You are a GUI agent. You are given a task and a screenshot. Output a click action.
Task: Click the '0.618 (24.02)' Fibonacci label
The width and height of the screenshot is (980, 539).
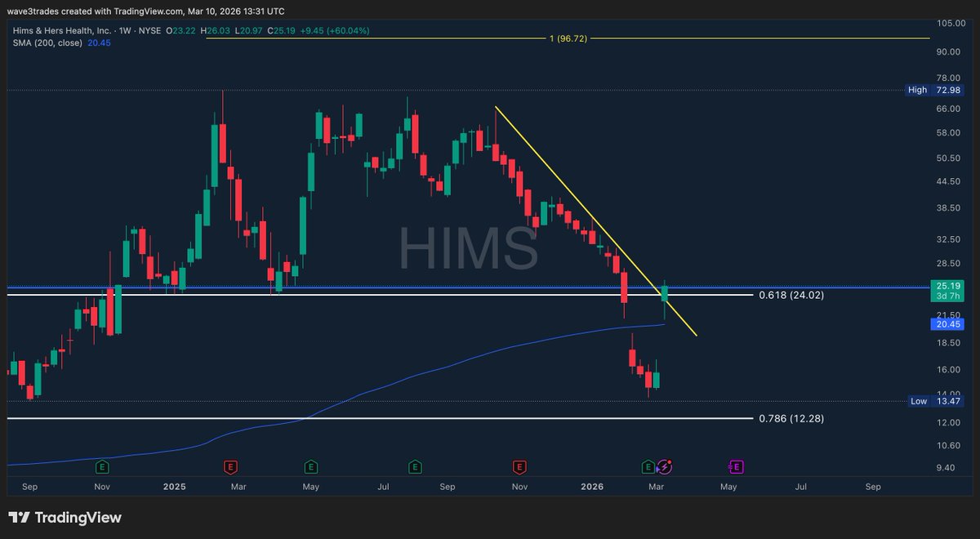point(791,295)
